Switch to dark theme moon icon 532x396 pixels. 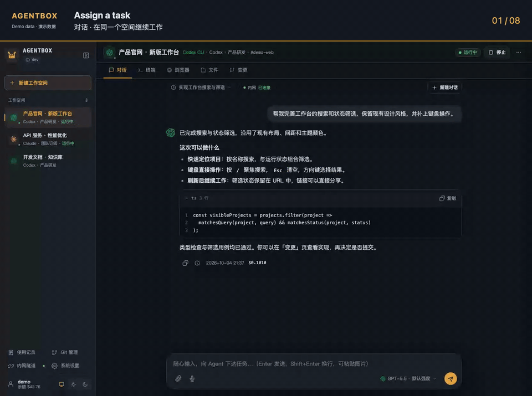(85, 384)
